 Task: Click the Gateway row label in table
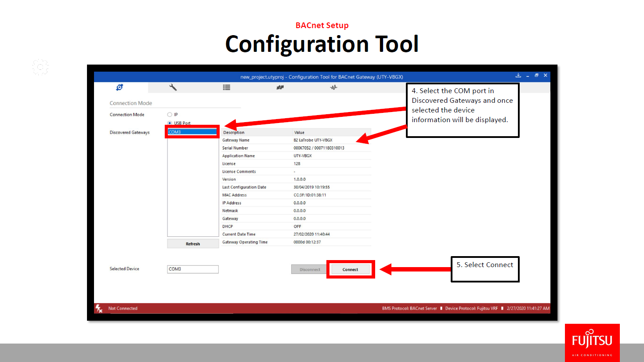click(x=230, y=219)
